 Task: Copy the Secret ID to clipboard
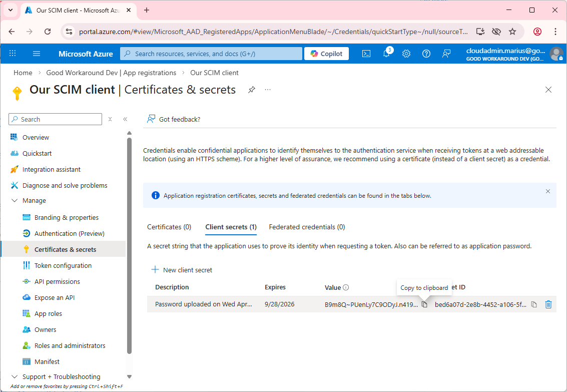[534, 304]
